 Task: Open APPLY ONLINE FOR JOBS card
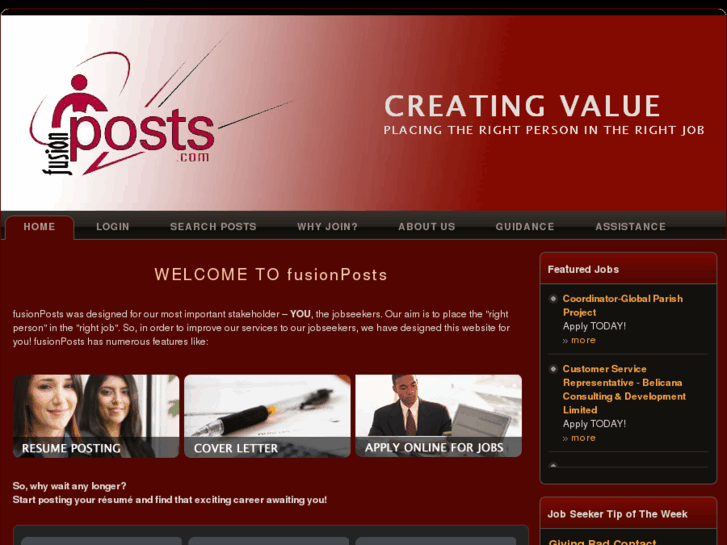[x=438, y=416]
